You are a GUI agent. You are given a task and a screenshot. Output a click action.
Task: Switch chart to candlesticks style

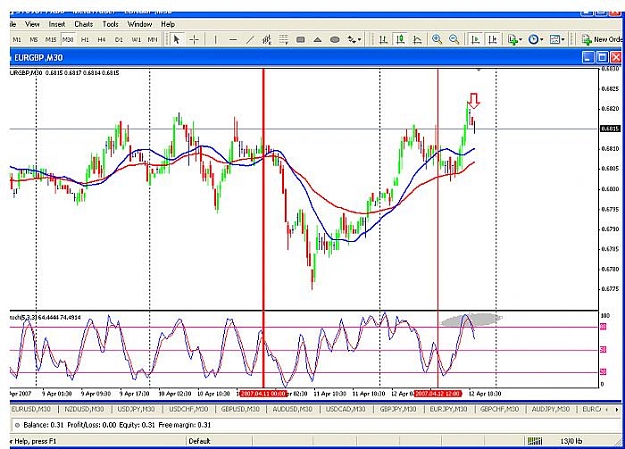point(400,39)
